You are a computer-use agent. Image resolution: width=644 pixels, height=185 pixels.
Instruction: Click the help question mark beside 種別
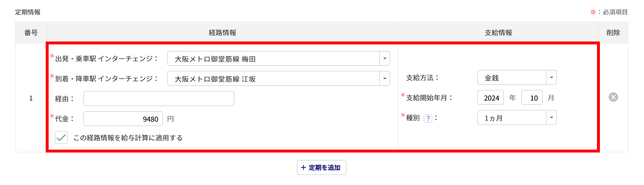[428, 118]
